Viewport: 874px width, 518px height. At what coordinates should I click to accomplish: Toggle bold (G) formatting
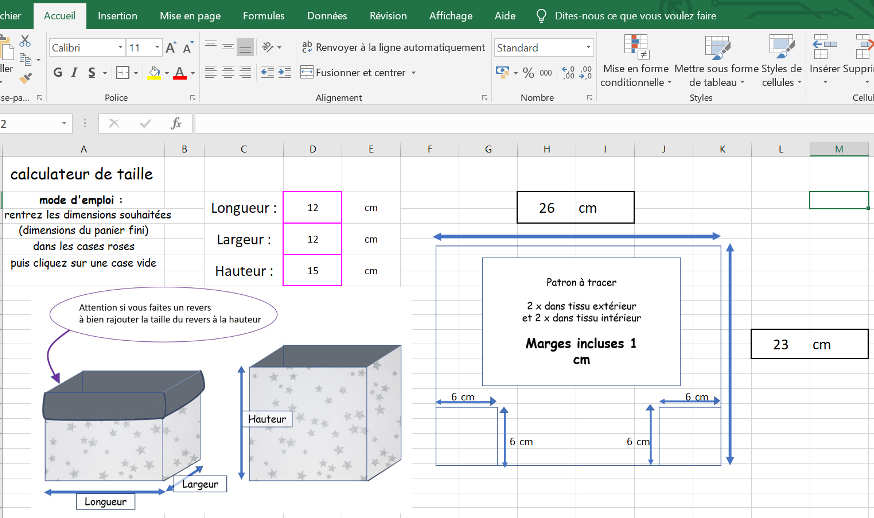coord(58,73)
